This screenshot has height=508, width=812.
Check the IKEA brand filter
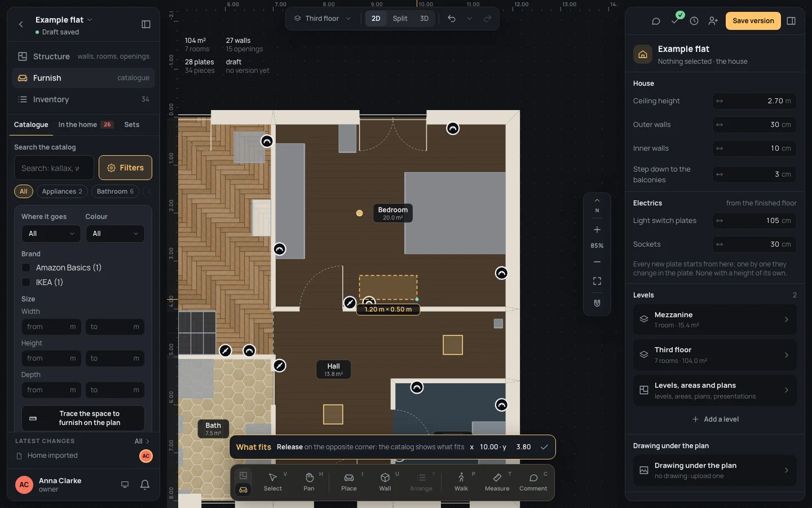coord(26,282)
